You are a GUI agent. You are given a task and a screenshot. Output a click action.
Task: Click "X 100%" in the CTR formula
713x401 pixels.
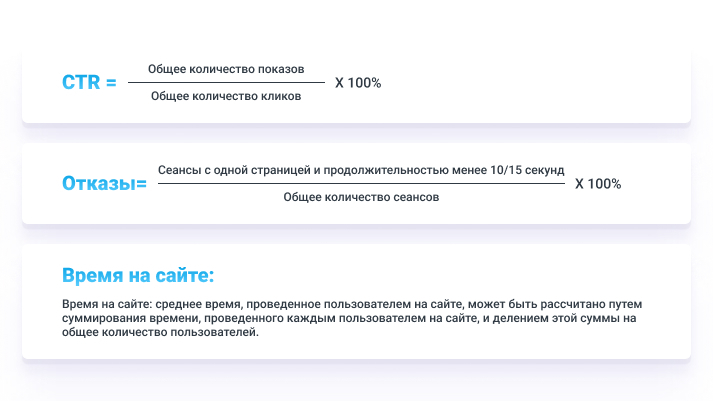[x=358, y=83]
